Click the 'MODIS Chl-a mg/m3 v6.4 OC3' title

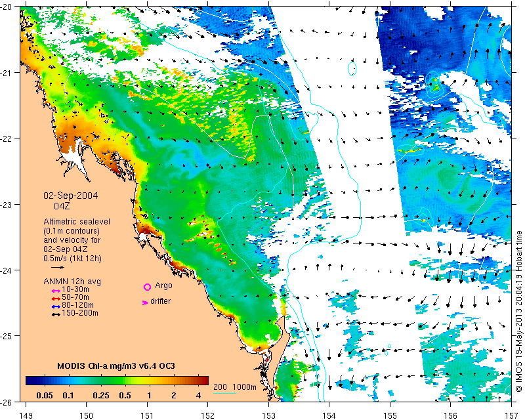[x=116, y=366]
